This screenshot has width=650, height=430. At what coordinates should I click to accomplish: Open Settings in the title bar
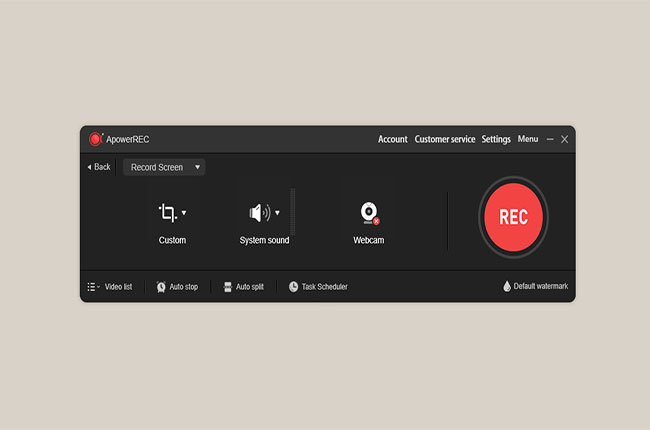496,139
